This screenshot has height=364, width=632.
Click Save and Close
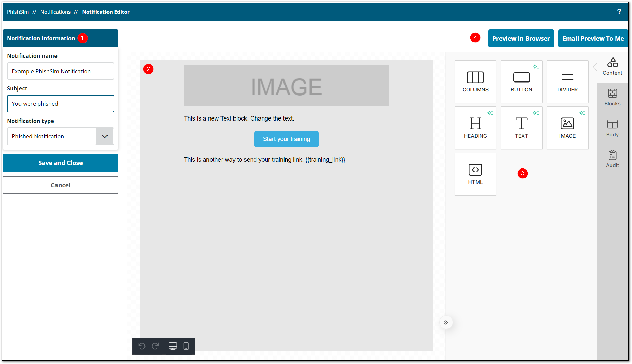click(60, 163)
